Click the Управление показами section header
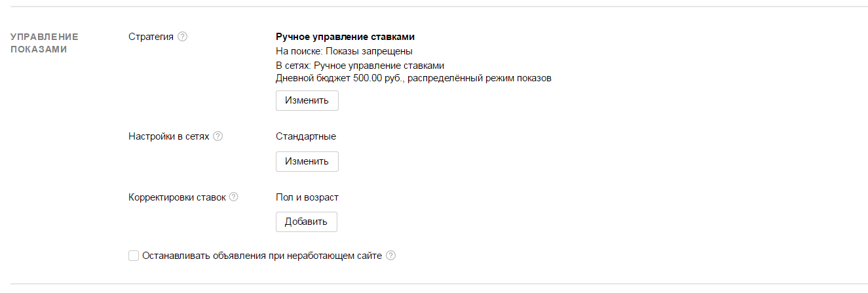This screenshot has height=293, width=868. (x=45, y=43)
